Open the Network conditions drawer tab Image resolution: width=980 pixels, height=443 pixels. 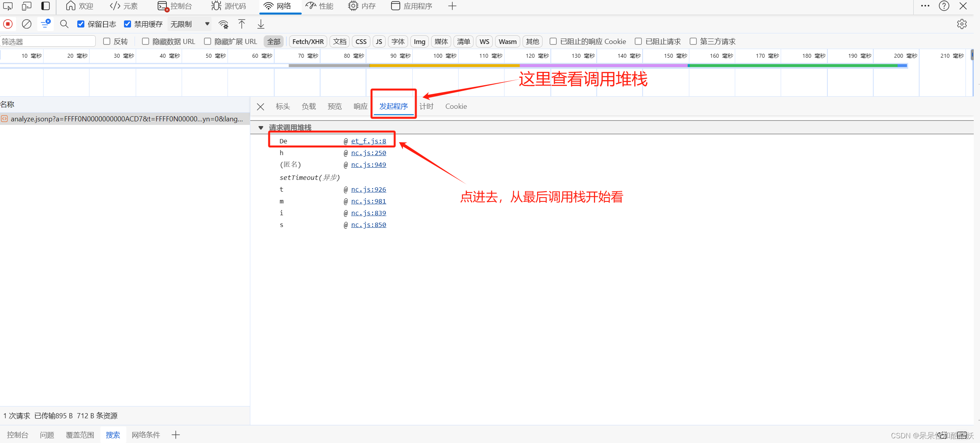[x=146, y=435]
